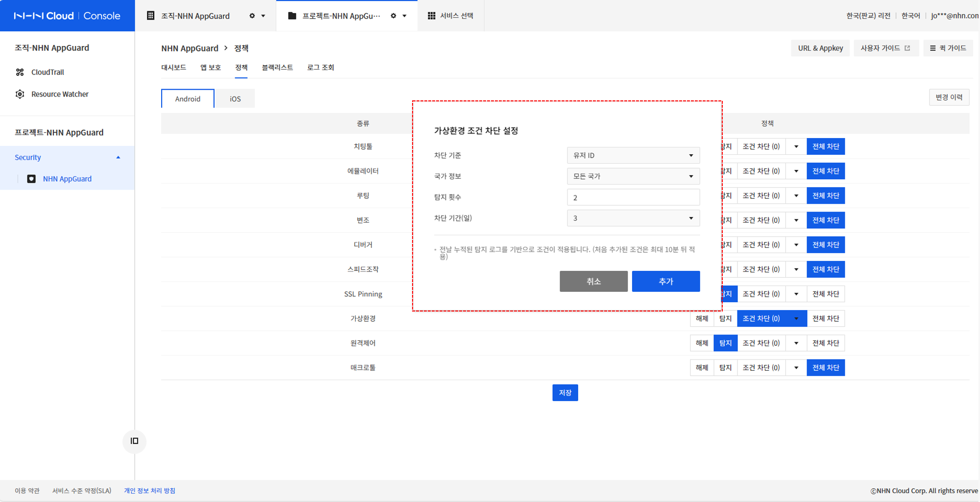Viewport: 980px width, 502px height.
Task: Change language 한국어
Action: (x=910, y=16)
